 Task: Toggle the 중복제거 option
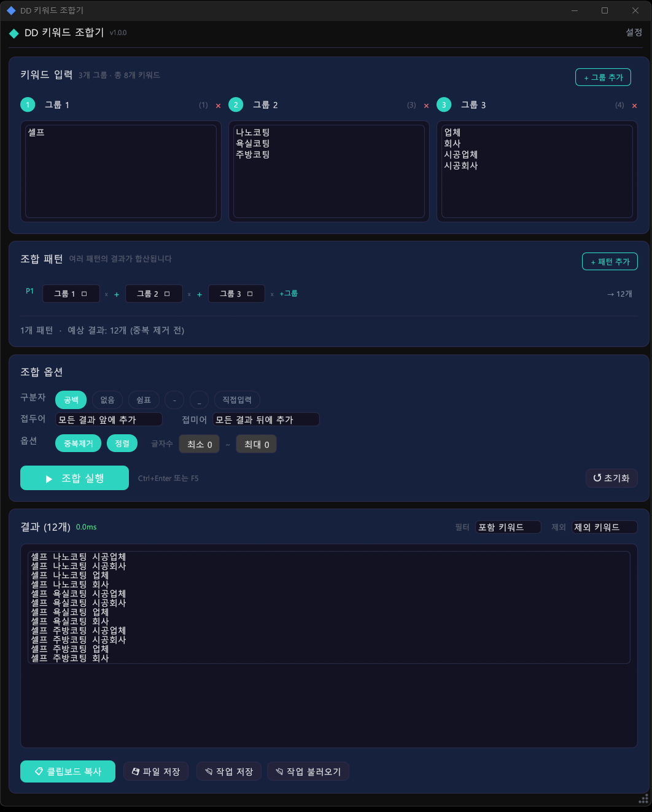point(78,443)
